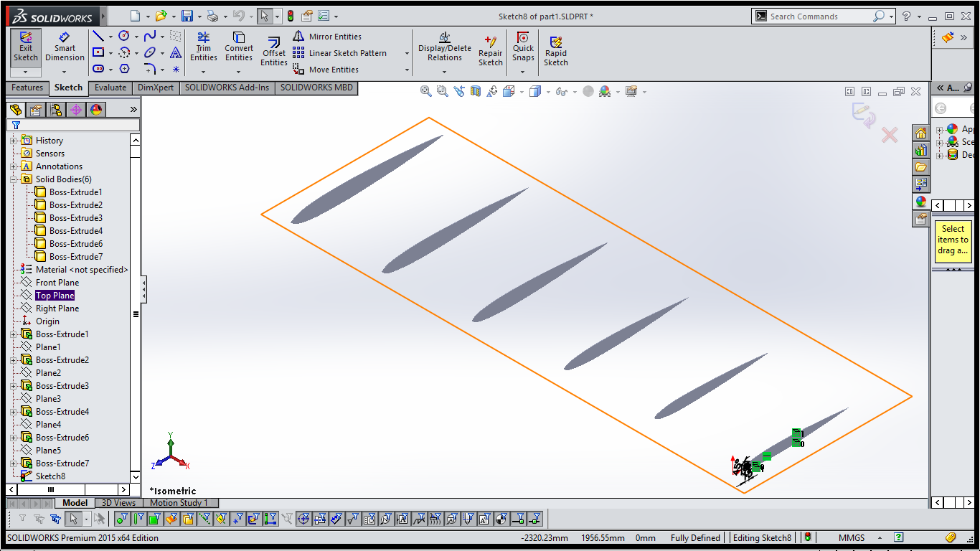Click Mirror Entities
980x551 pixels.
point(327,37)
